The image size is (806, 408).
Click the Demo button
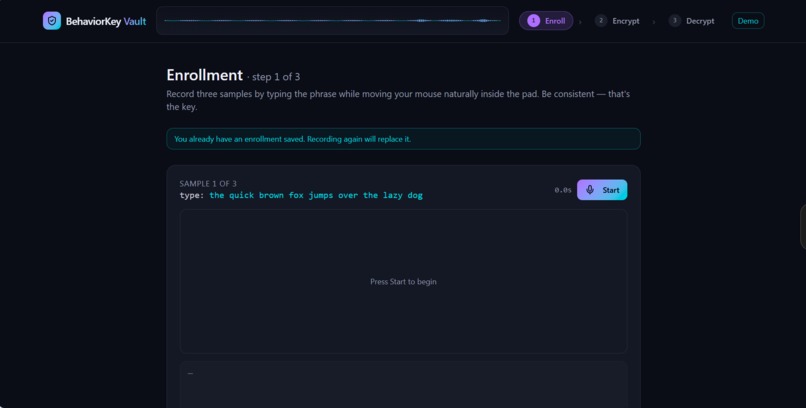click(x=748, y=21)
